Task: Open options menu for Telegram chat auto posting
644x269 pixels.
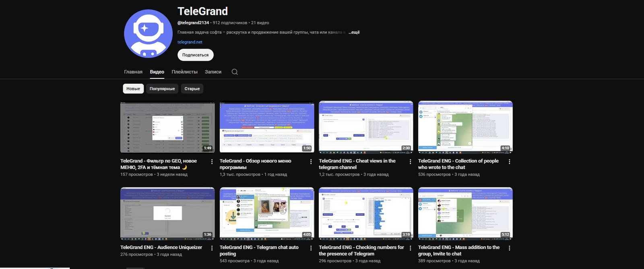Action: 311,248
